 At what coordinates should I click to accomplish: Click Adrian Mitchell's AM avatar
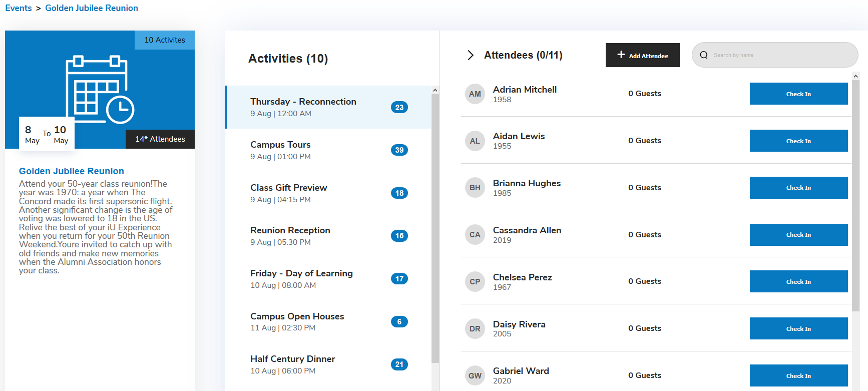click(475, 94)
